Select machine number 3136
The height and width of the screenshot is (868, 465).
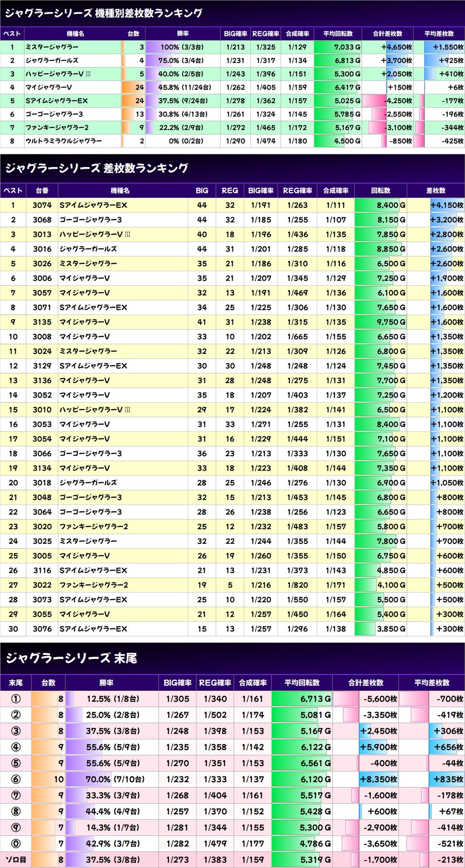42,381
